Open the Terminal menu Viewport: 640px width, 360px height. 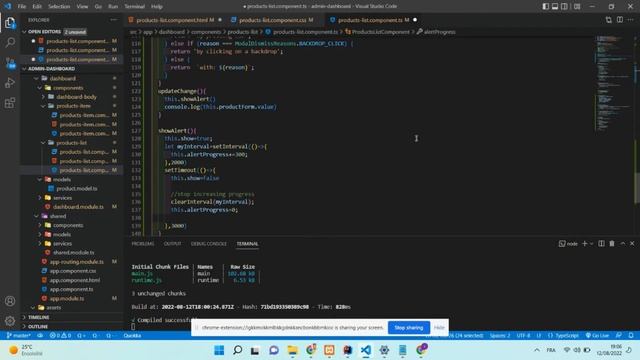pos(134,7)
